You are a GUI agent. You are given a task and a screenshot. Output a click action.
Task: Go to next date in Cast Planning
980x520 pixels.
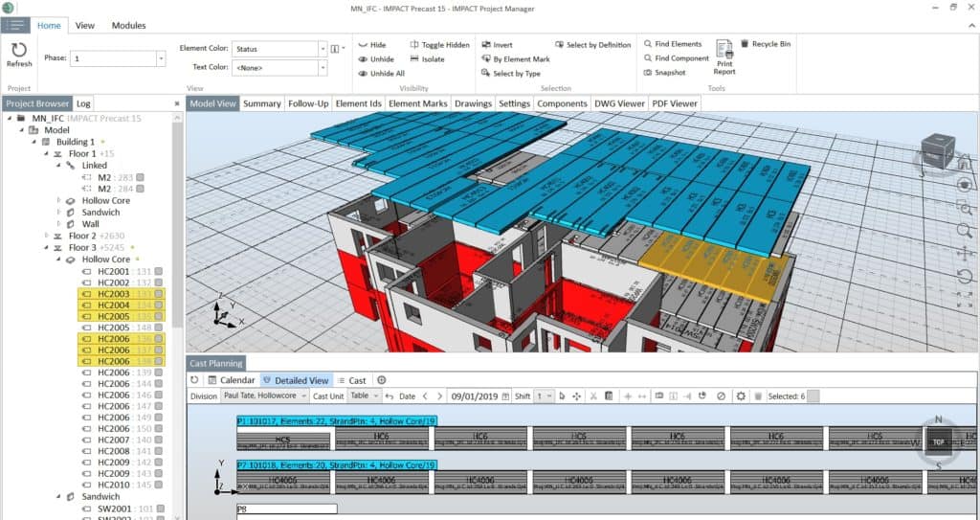pos(439,396)
